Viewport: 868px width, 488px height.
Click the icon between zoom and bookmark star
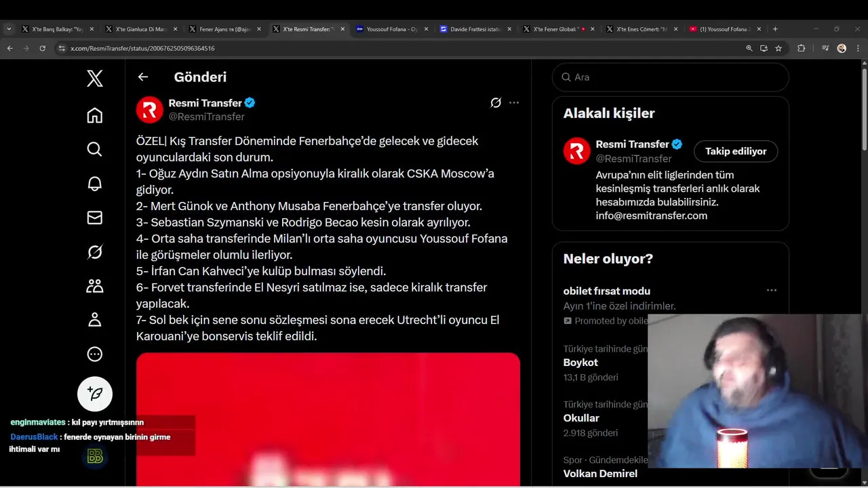click(764, 48)
